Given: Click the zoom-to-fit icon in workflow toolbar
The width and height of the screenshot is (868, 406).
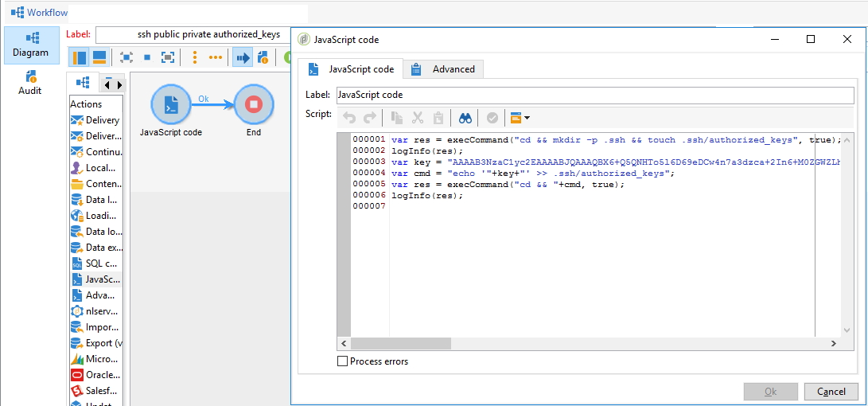Looking at the screenshot, I should pos(168,57).
